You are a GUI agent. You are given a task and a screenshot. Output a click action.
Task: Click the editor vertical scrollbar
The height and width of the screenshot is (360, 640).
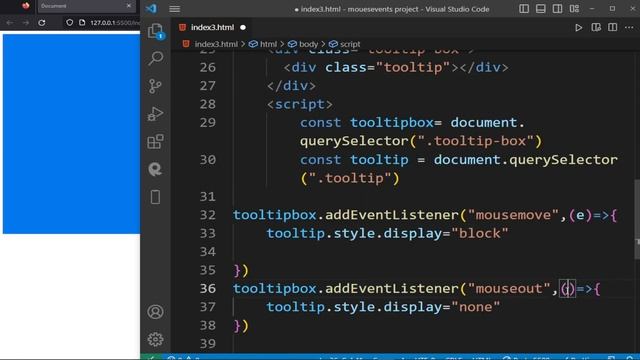coord(637,219)
